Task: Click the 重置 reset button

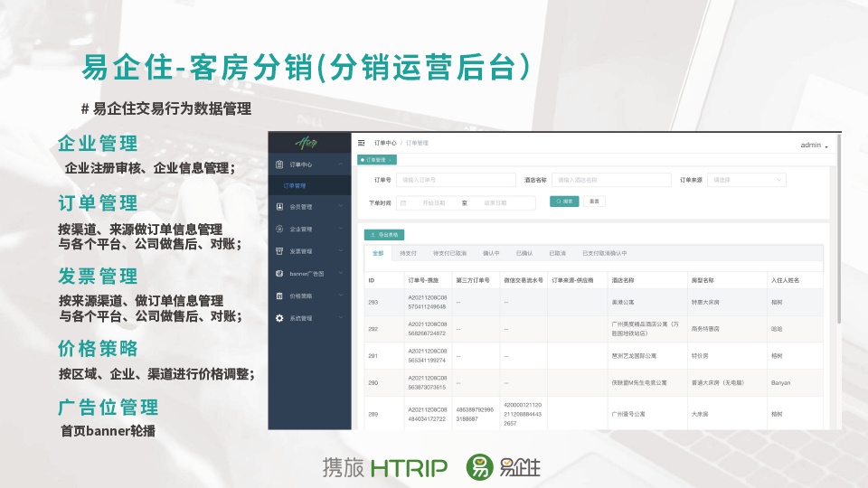Action: pyautogui.click(x=595, y=202)
